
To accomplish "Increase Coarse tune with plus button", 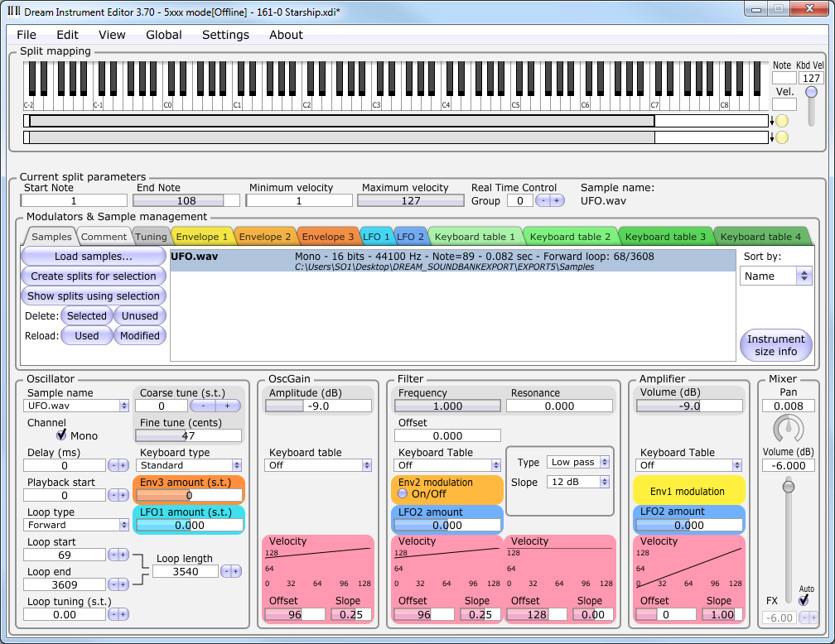I will point(228,406).
